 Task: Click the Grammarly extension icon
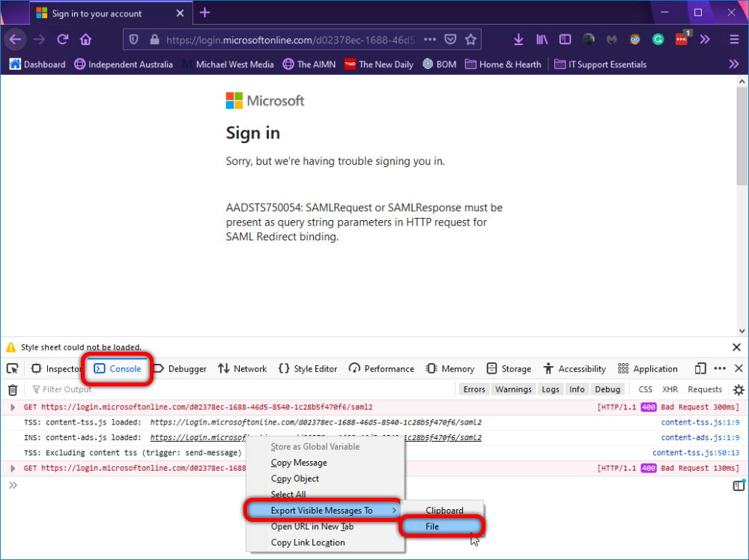[x=658, y=40]
